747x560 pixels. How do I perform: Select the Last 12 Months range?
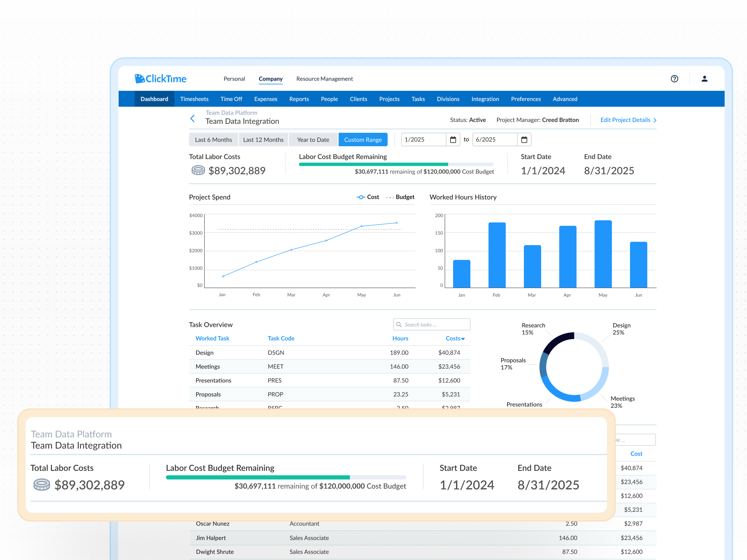263,140
